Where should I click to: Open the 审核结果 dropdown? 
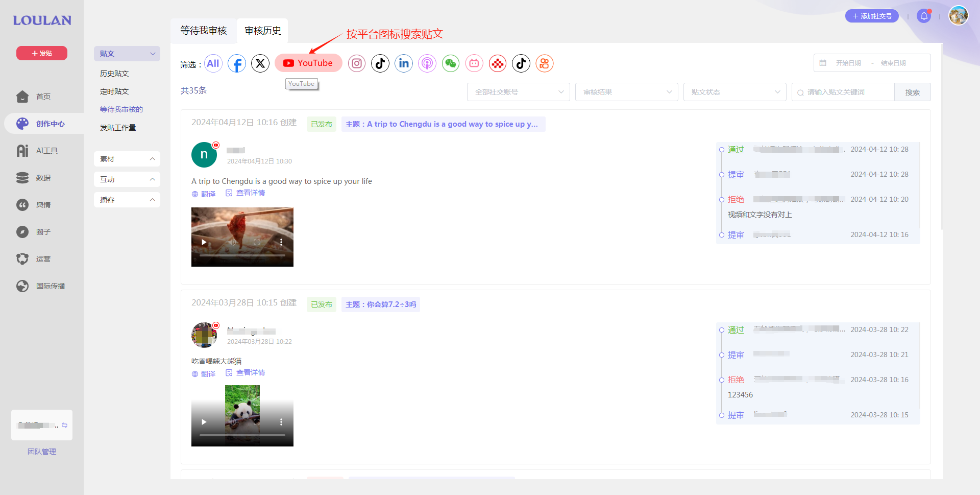[x=627, y=92]
